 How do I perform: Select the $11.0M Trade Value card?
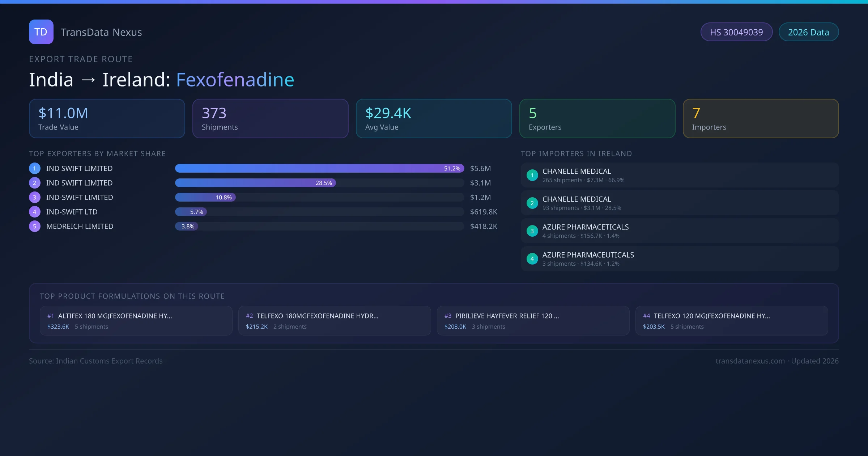107,118
